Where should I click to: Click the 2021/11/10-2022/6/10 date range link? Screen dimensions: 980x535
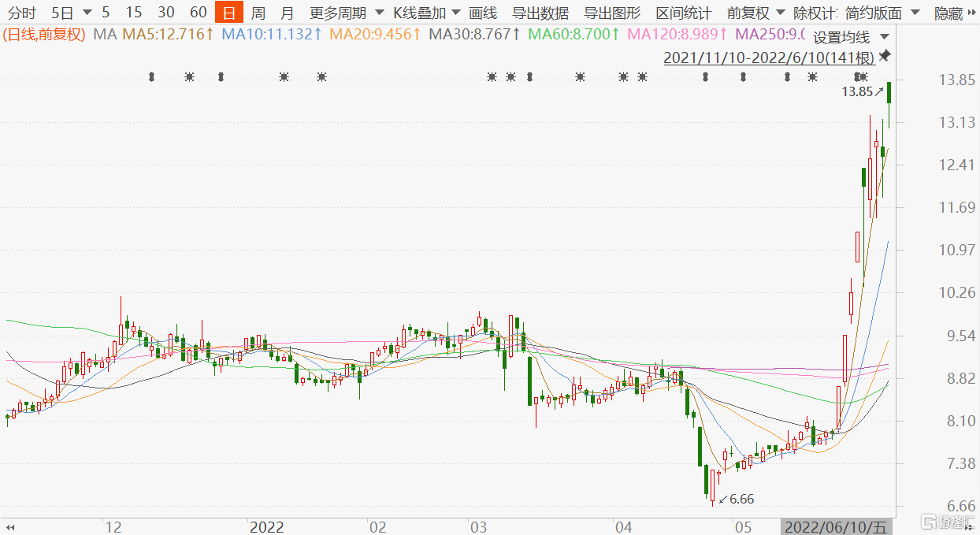coord(769,58)
